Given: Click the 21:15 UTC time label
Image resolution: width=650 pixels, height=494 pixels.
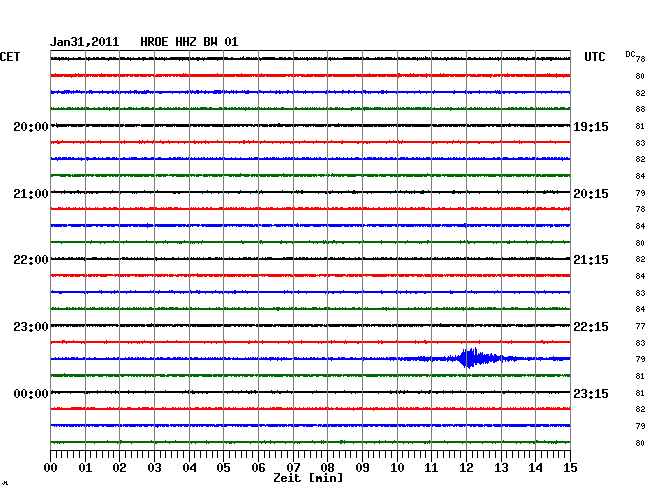Looking at the screenshot, I should tap(591, 260).
